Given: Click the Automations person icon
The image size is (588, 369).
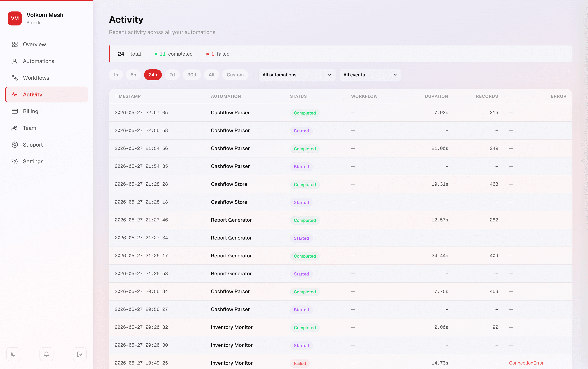Looking at the screenshot, I should point(15,61).
